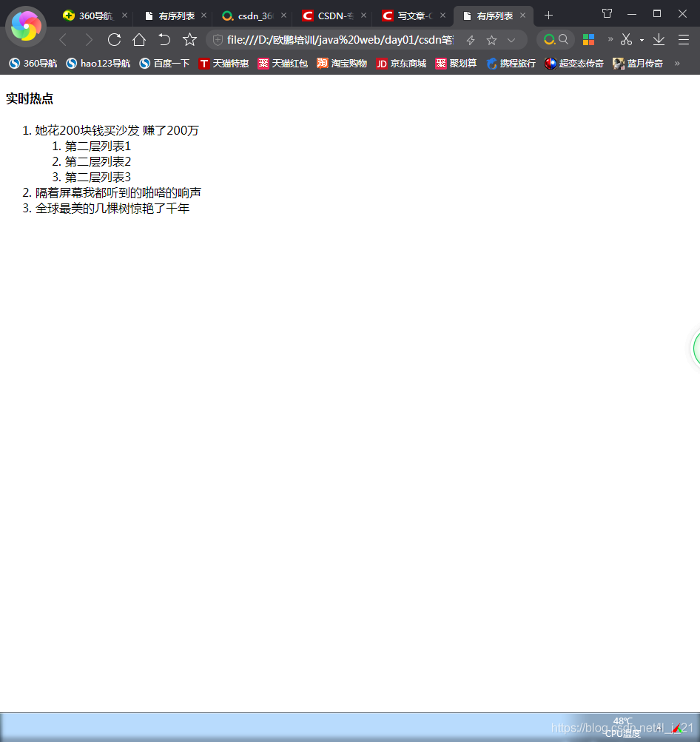
Task: Click the shield security icon in address bar
Action: [218, 40]
